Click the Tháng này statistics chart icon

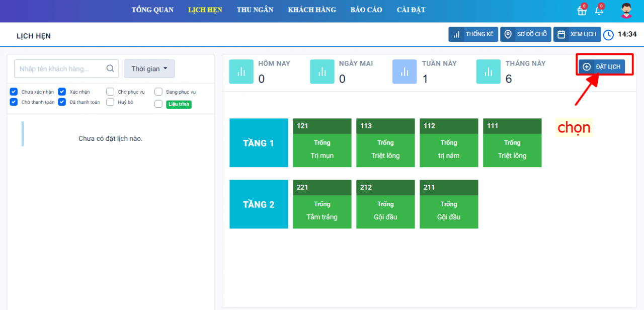(488, 71)
